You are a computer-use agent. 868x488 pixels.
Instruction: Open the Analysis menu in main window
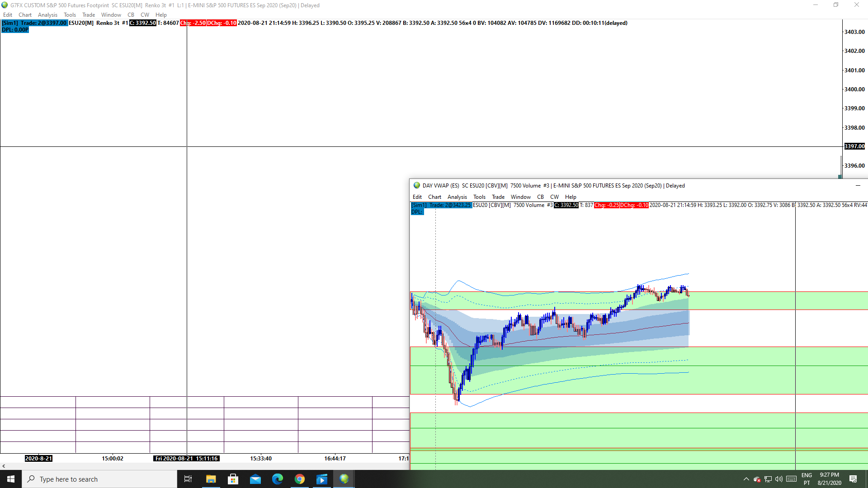pyautogui.click(x=47, y=15)
